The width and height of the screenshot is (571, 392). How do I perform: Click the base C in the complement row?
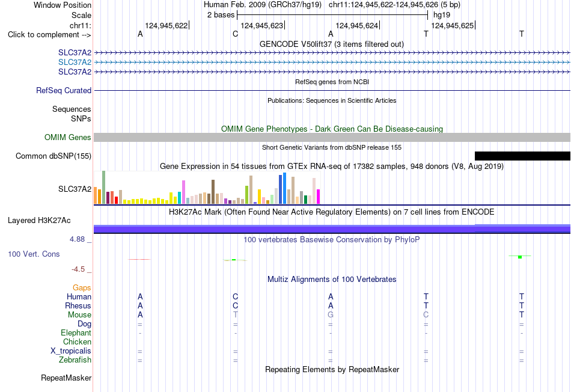pyautogui.click(x=235, y=34)
